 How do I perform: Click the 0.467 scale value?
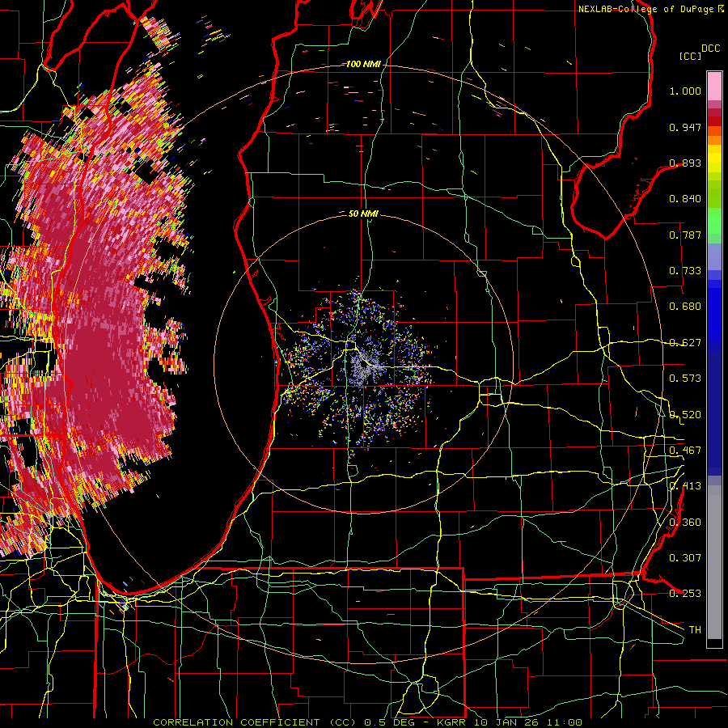click(x=685, y=451)
